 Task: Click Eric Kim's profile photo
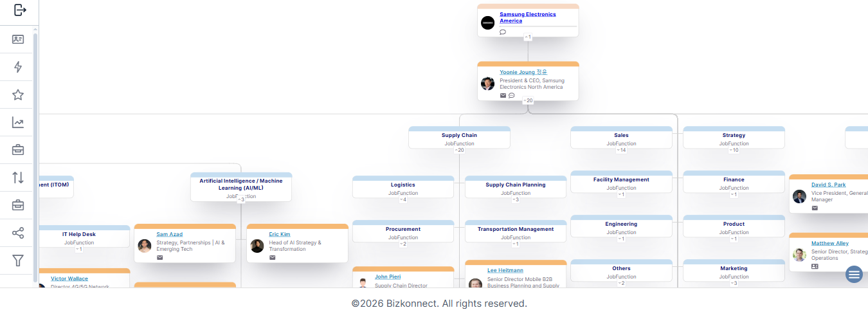tap(257, 246)
